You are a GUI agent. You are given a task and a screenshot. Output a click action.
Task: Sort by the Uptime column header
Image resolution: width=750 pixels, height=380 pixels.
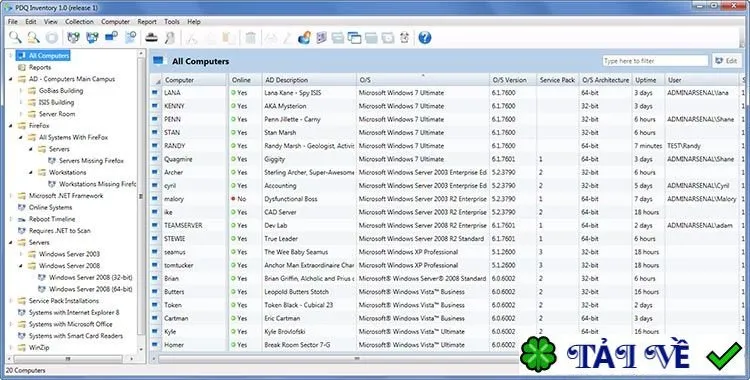(648, 80)
